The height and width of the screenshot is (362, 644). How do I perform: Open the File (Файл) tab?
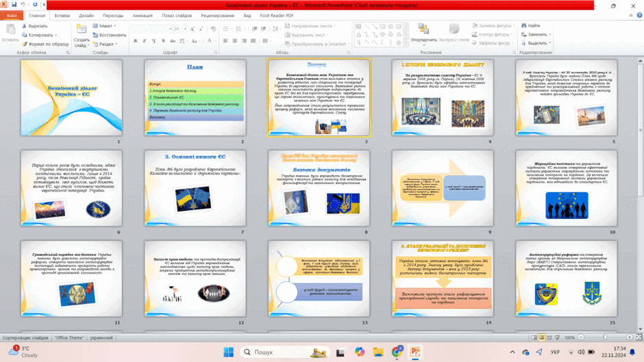12,15
